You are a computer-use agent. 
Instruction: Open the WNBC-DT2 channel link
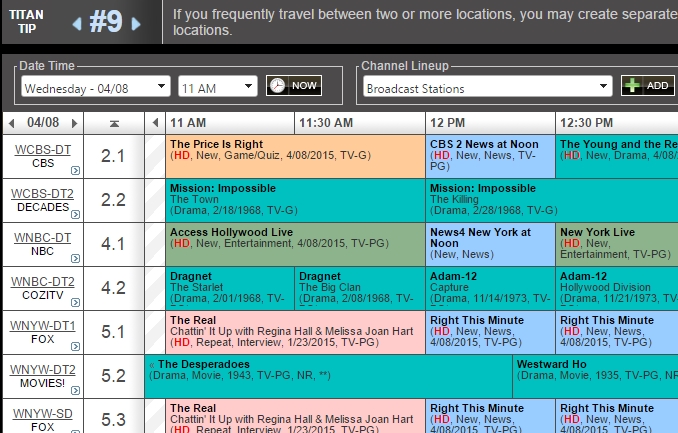42,282
